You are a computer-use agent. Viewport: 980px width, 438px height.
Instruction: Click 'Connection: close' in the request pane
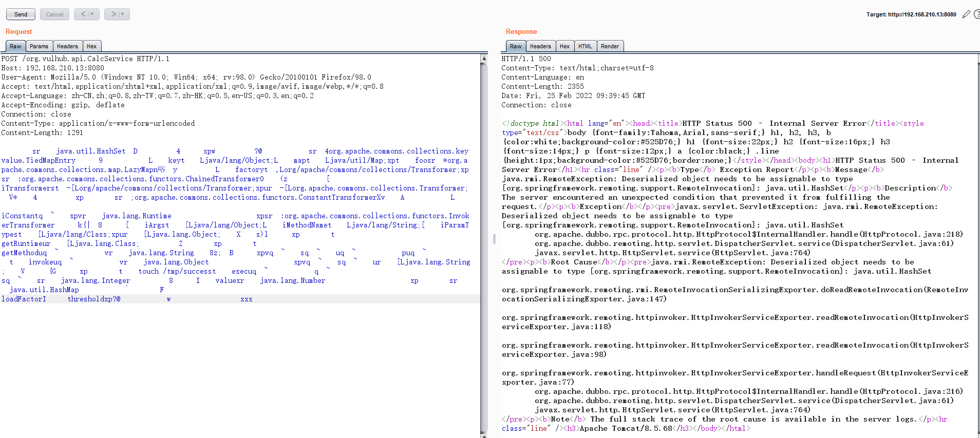point(36,114)
